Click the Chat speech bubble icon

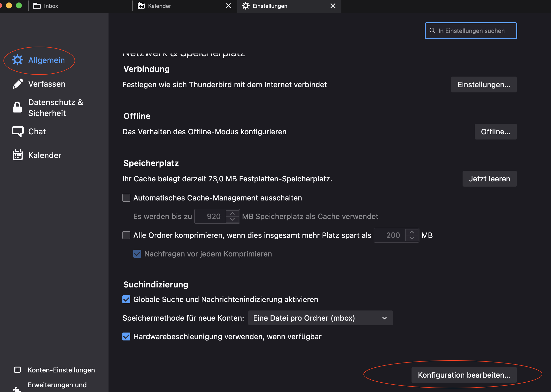(17, 131)
